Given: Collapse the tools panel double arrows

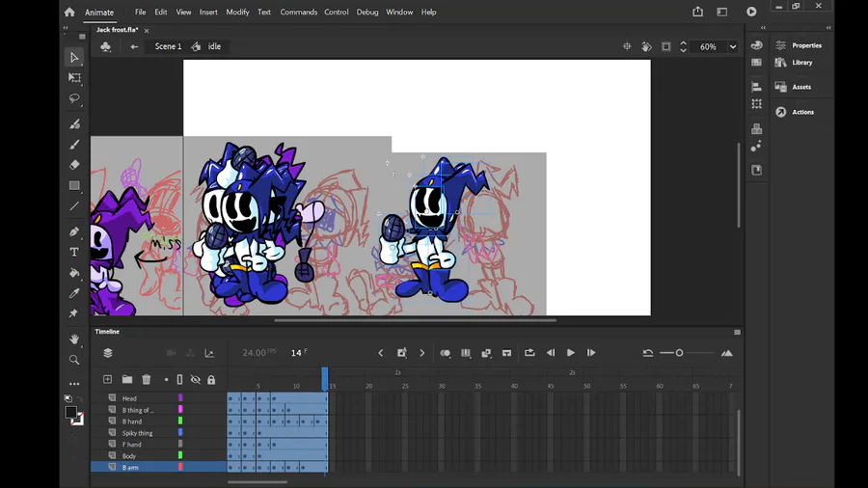Looking at the screenshot, I should click(x=66, y=27).
